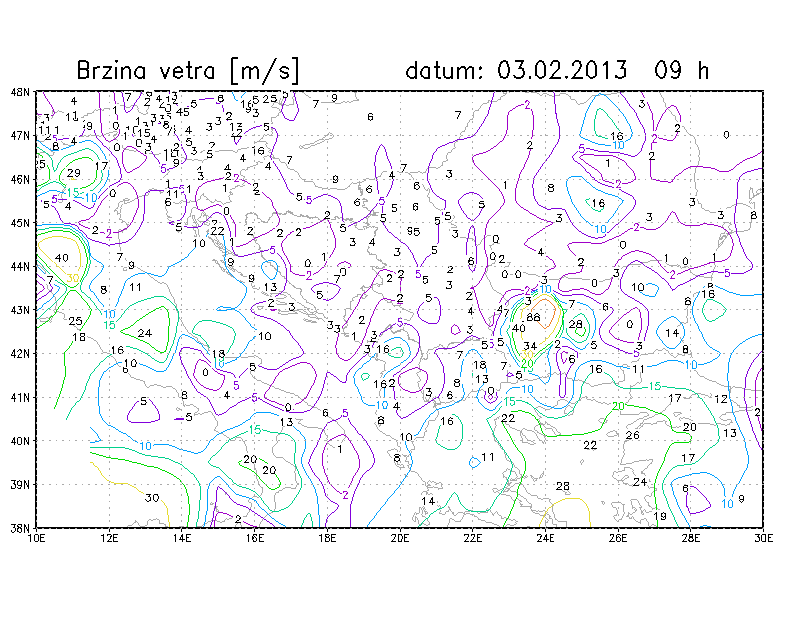Image resolution: width=800 pixels, height=618 pixels.
Task: Click the '22E' longitude axis label
Action: coord(472,538)
